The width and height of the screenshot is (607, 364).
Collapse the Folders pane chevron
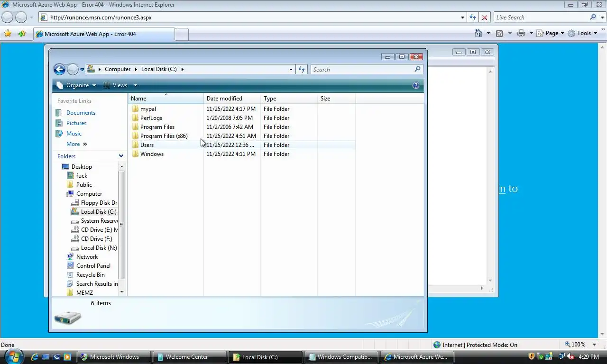click(x=121, y=156)
